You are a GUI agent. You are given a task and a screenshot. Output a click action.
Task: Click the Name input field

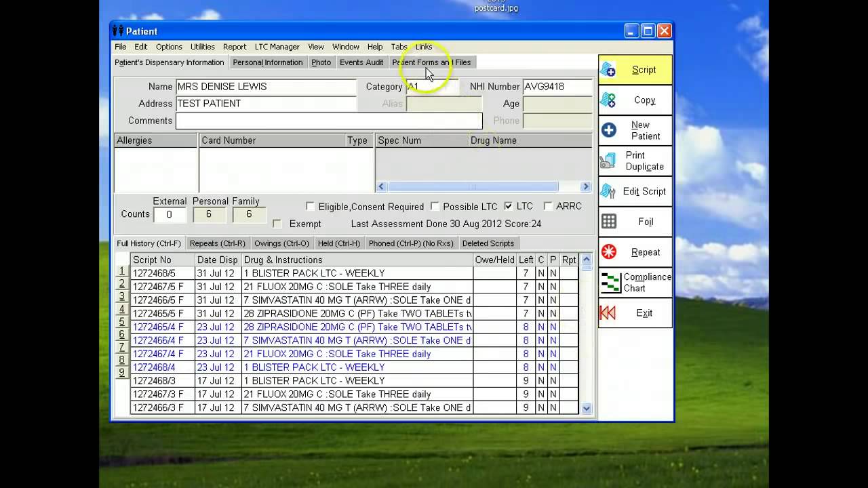click(266, 87)
